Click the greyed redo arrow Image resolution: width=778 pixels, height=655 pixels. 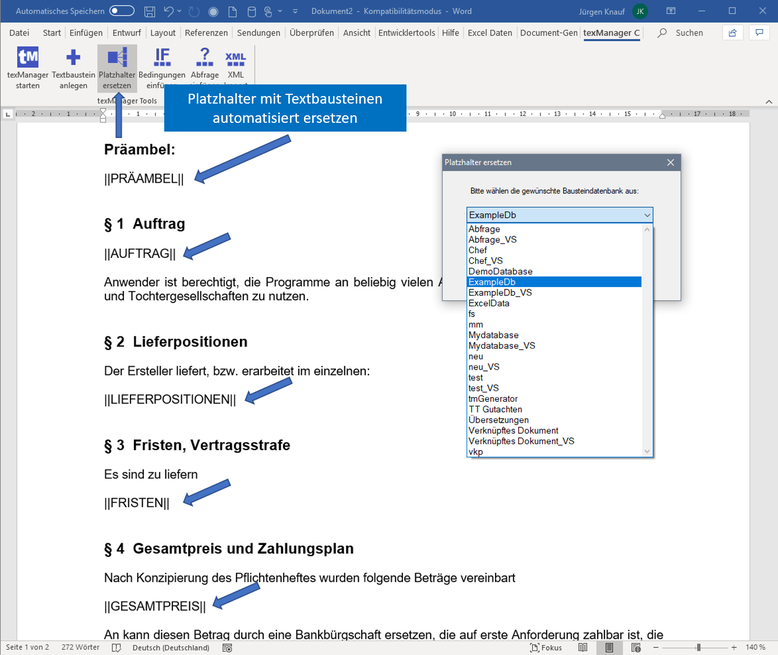point(194,11)
